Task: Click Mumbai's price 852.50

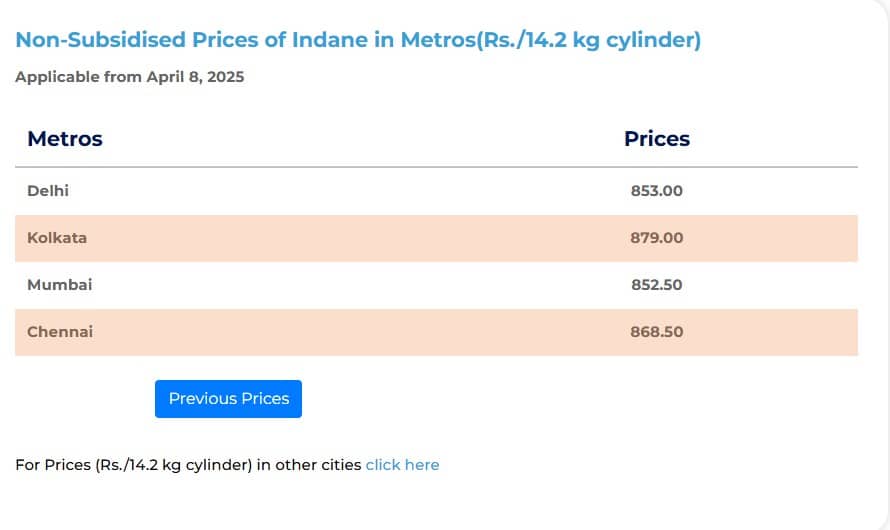Action: (x=656, y=285)
